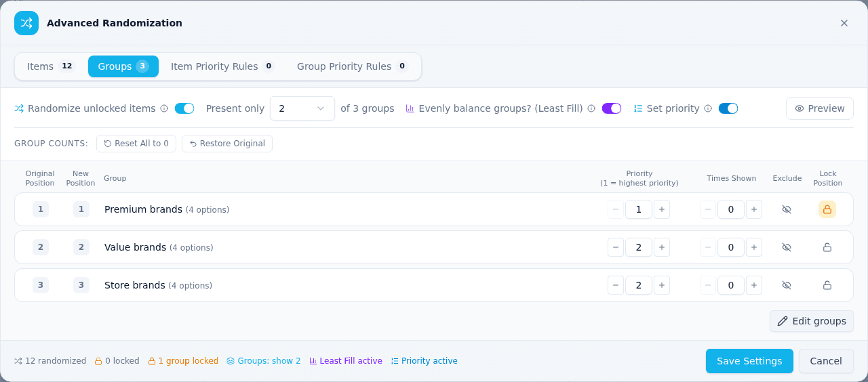This screenshot has width=868, height=382.
Task: Click the '12 randomized' status entry
Action: tap(50, 361)
